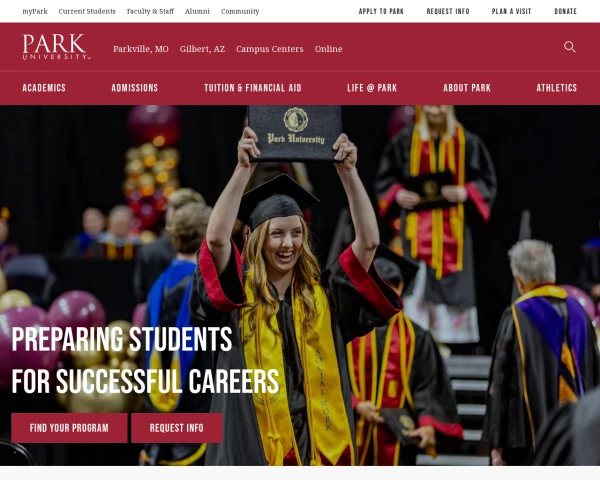Select Plan a Visit link
Viewport: 600px width, 480px height.
[x=512, y=11]
